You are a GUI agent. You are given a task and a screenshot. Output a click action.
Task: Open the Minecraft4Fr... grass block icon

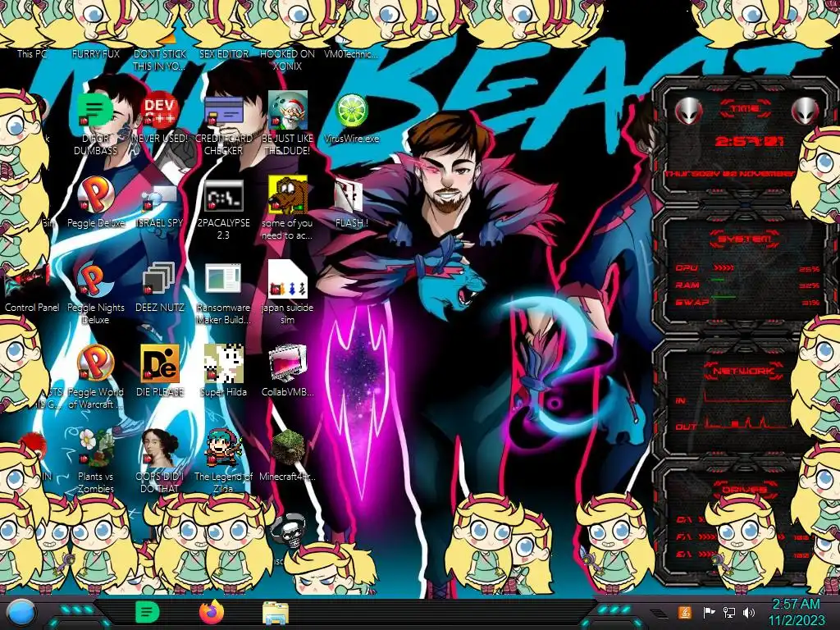[288, 449]
